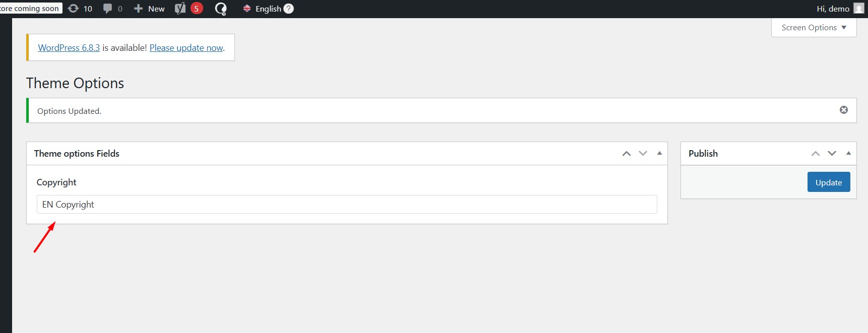Screen dimensions: 868x333
Task: Open the Yoast SEO admin bar icon
Action: (x=180, y=9)
